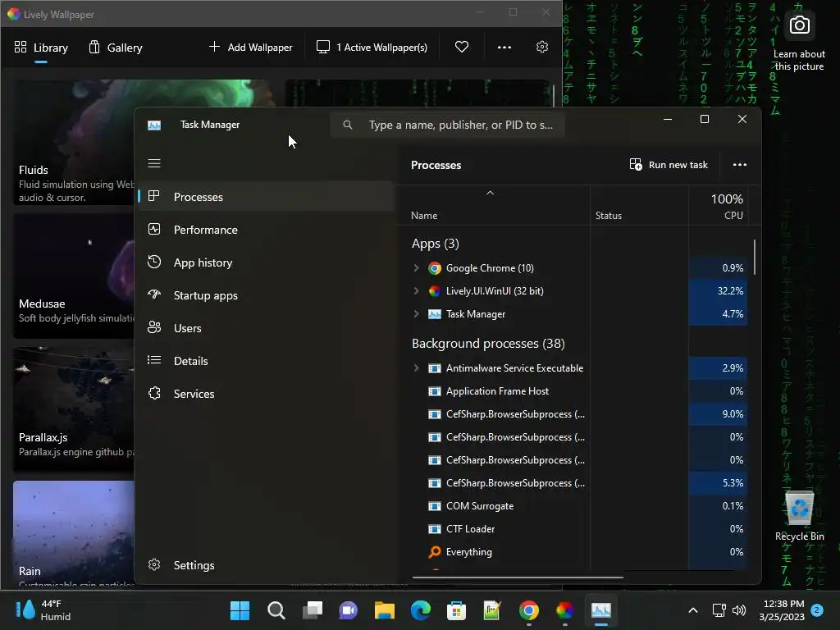Select the Parallax.js wallpaper thumbnail
840x630 pixels.
tap(74, 410)
